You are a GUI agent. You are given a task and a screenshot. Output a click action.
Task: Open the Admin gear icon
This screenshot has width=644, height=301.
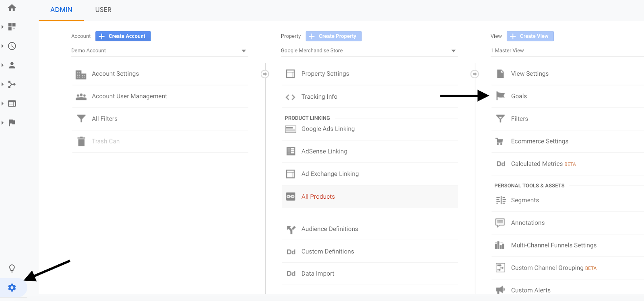12,287
